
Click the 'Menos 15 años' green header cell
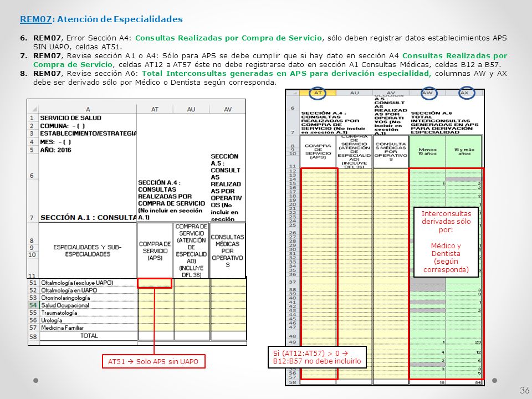pos(427,151)
